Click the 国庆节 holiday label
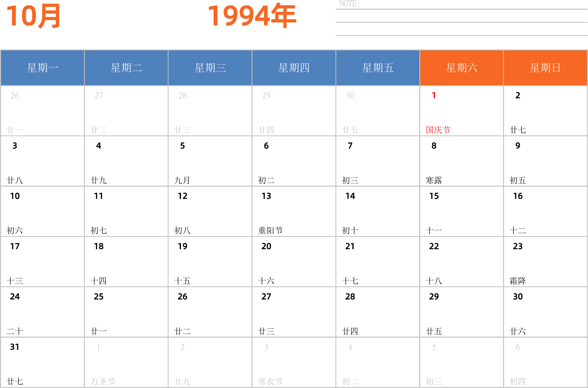This screenshot has width=588, height=388. 438,130
